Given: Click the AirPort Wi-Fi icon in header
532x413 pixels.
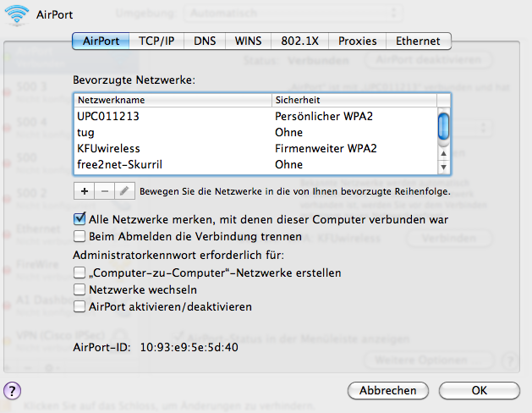Looking at the screenshot, I should tap(16, 15).
